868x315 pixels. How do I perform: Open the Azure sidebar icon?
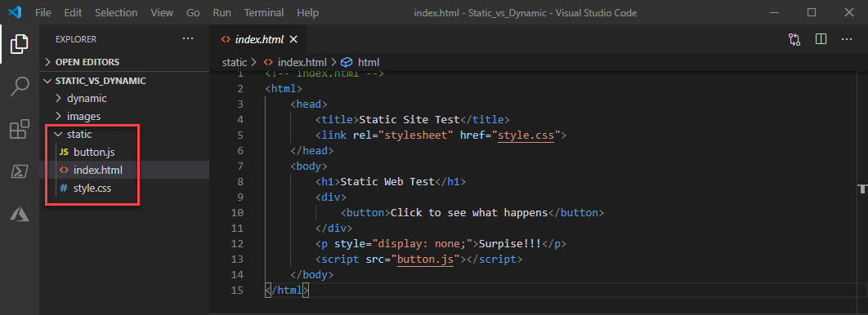20,214
